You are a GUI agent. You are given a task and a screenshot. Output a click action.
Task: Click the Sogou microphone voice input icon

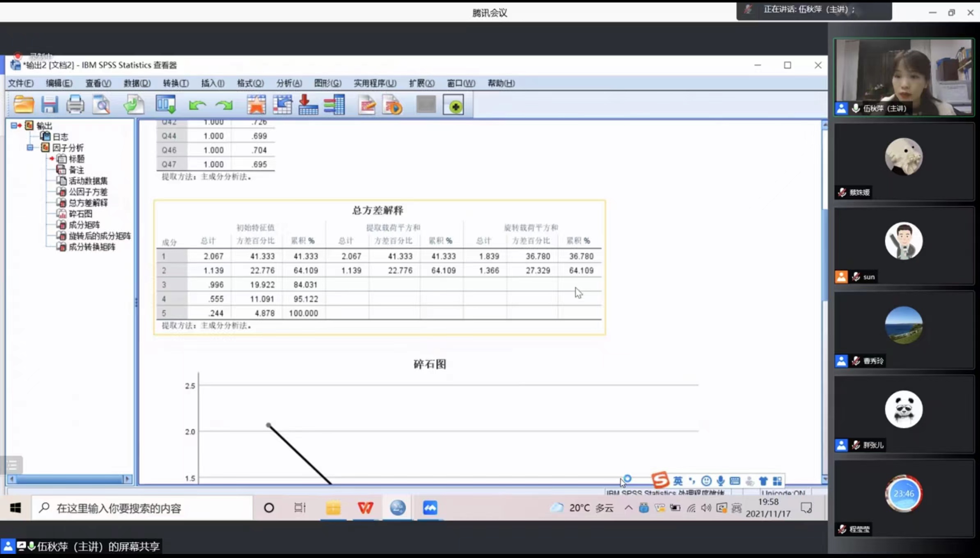point(721,481)
